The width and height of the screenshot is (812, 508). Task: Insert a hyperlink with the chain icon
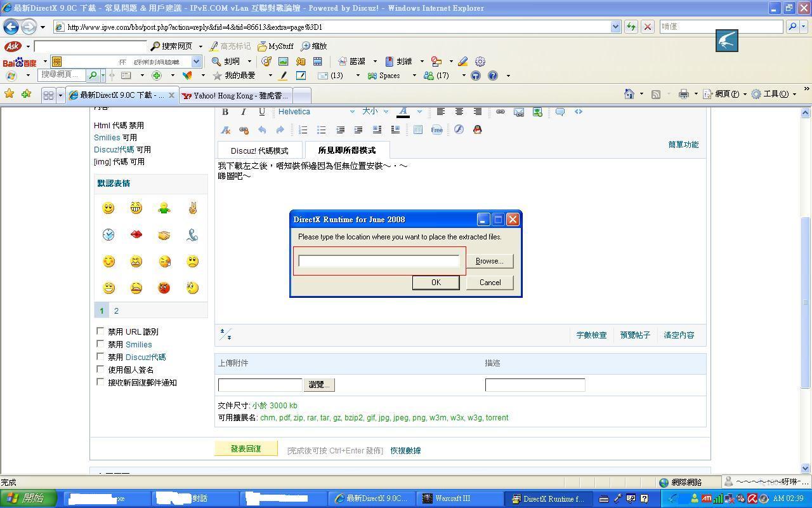500,112
